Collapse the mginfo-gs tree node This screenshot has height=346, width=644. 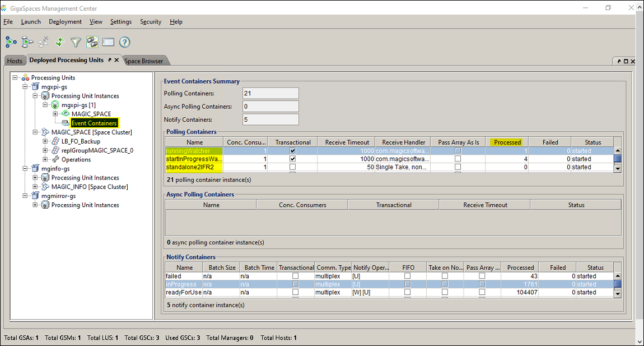point(26,169)
